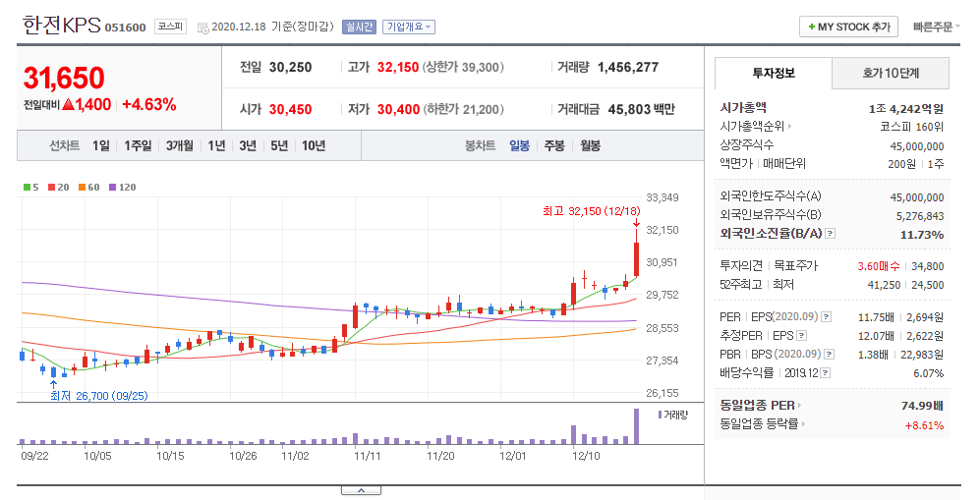The image size is (980, 500).
Task: Open the 동일업종 등락률 link
Action: pyautogui.click(x=762, y=424)
